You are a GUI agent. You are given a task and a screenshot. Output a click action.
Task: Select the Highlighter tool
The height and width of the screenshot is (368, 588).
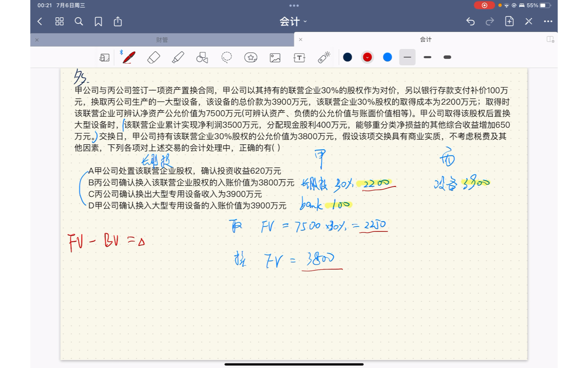(x=178, y=57)
